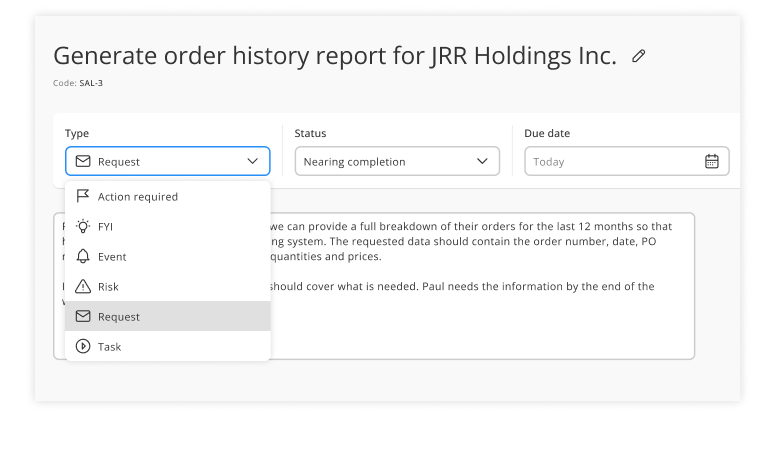The image size is (776, 470).
Task: Choose Action required from the Type list
Action: point(168,196)
